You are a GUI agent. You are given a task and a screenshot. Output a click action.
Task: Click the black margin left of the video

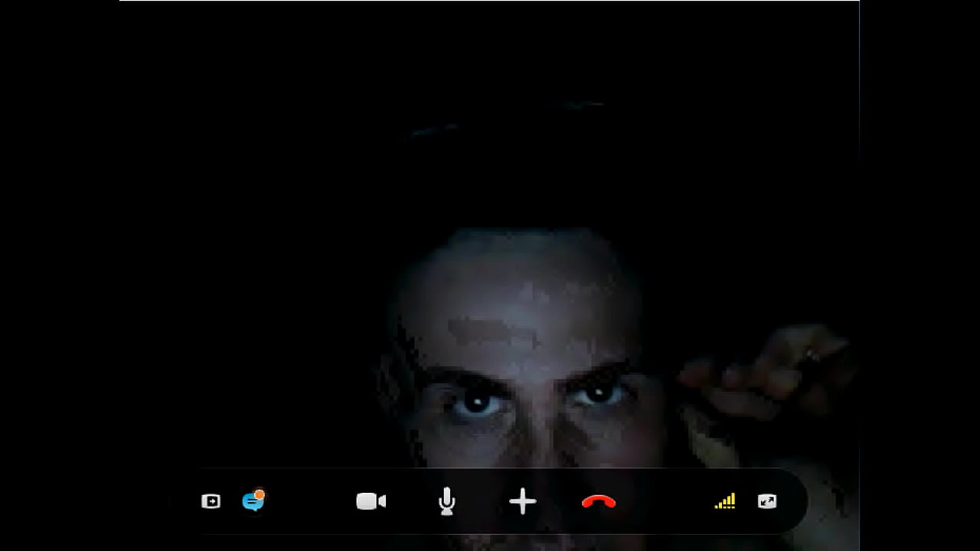pos(60,275)
